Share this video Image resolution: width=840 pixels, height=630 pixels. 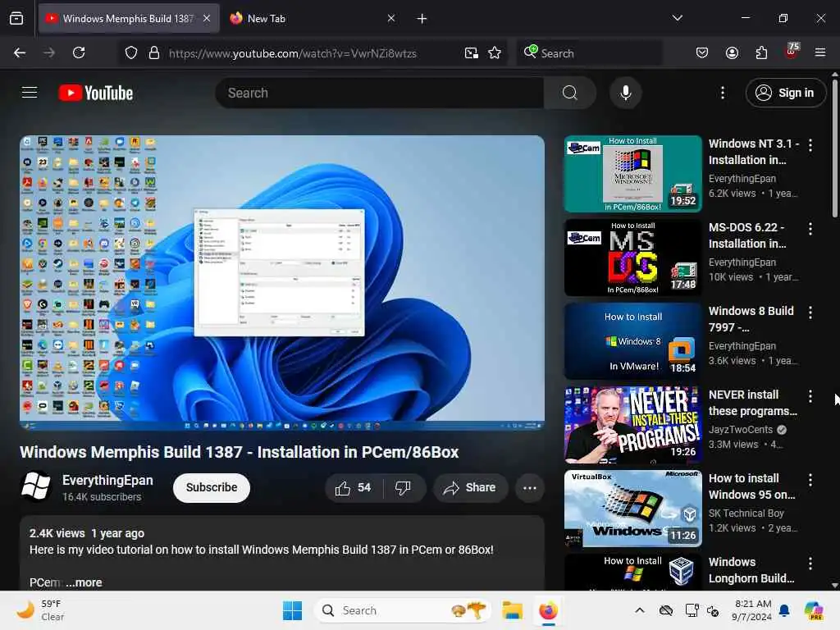[470, 487]
